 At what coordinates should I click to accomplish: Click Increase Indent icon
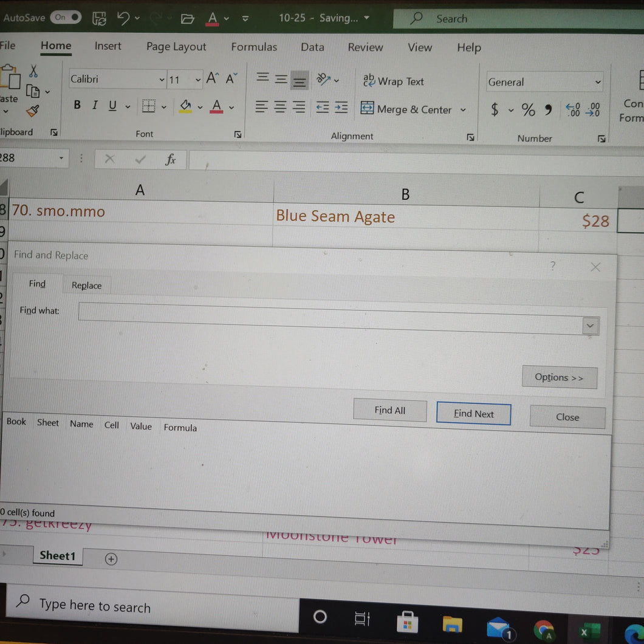click(x=341, y=108)
